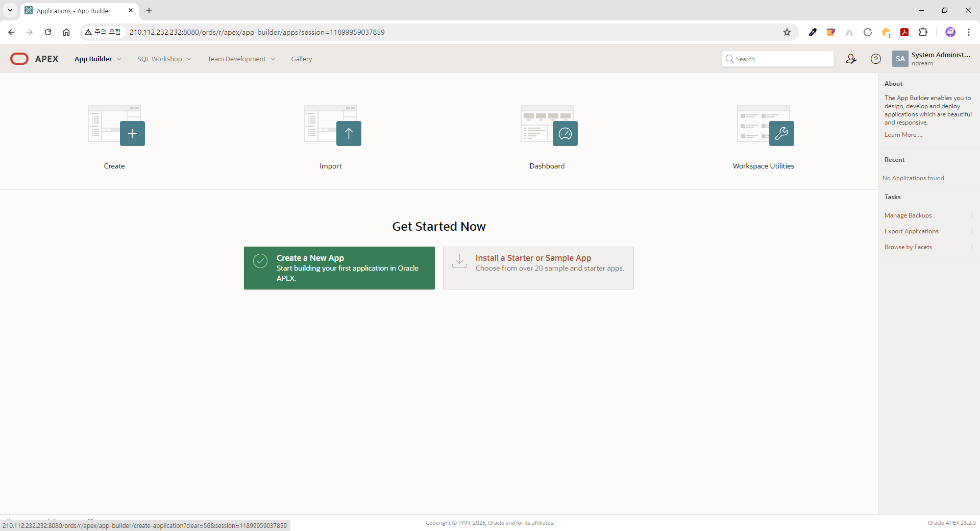Expand the Manage Backups chevron
This screenshot has width=980, height=531.
click(x=972, y=215)
